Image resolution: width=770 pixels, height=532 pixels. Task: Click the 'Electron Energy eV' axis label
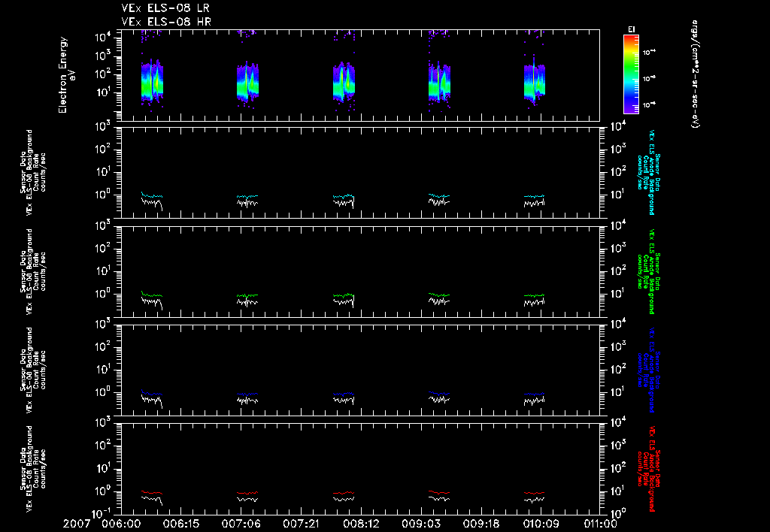(67, 75)
